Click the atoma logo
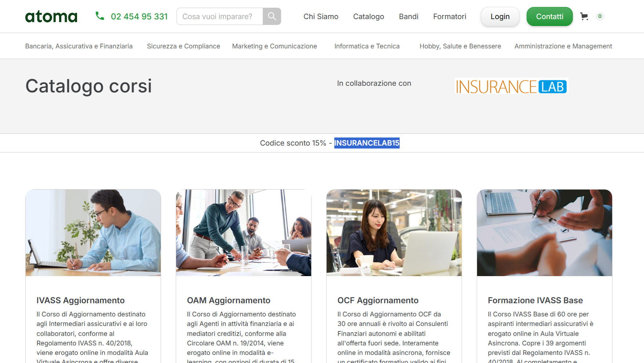This screenshot has height=363, width=644. [x=51, y=16]
